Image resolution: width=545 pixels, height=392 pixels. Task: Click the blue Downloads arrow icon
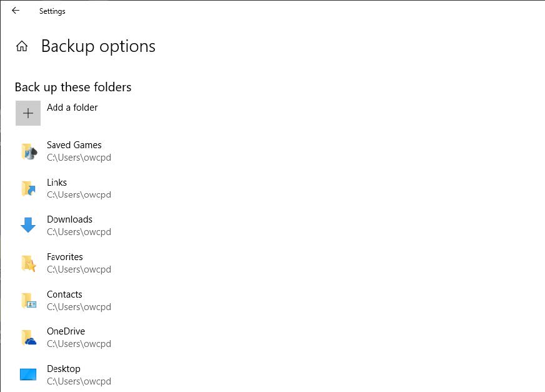[28, 226]
